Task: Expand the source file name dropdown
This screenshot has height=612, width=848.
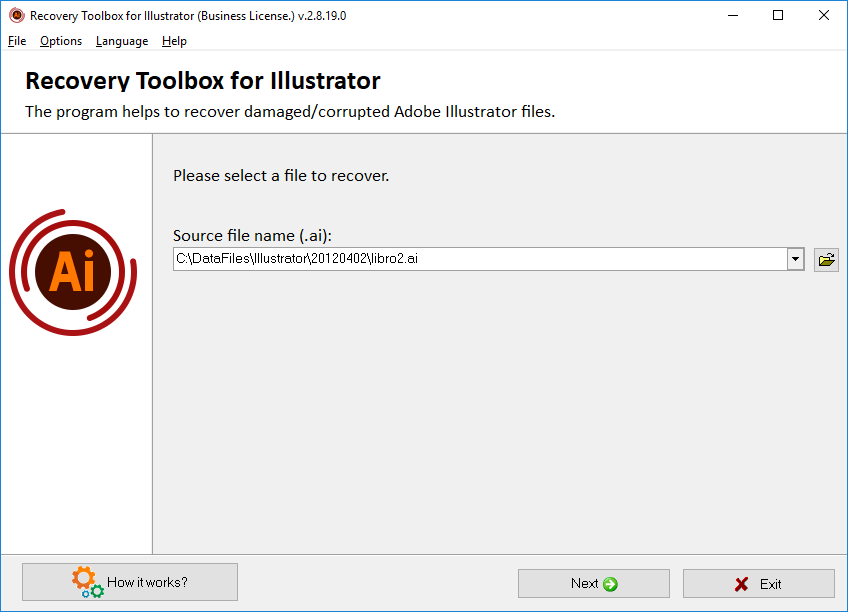Action: tap(795, 259)
